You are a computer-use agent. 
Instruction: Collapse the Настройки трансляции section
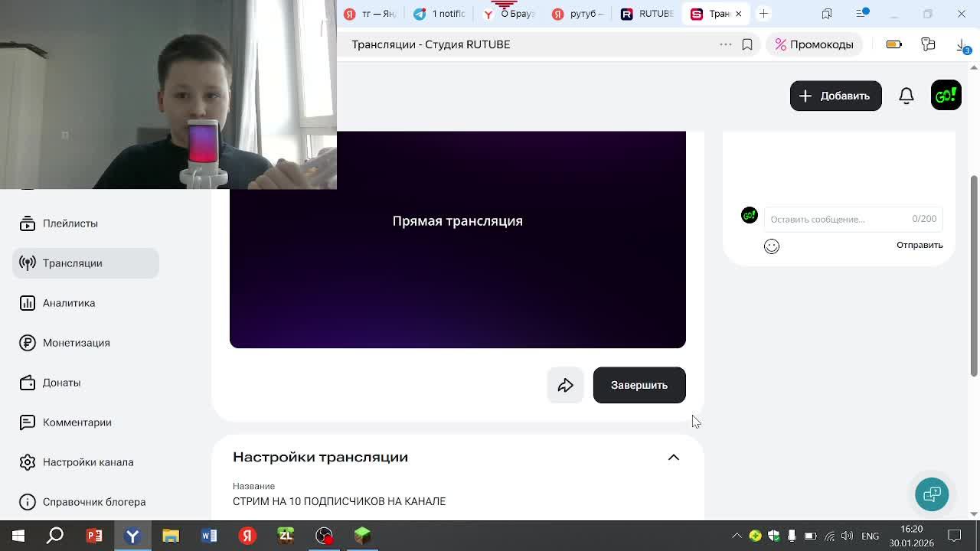click(x=674, y=457)
